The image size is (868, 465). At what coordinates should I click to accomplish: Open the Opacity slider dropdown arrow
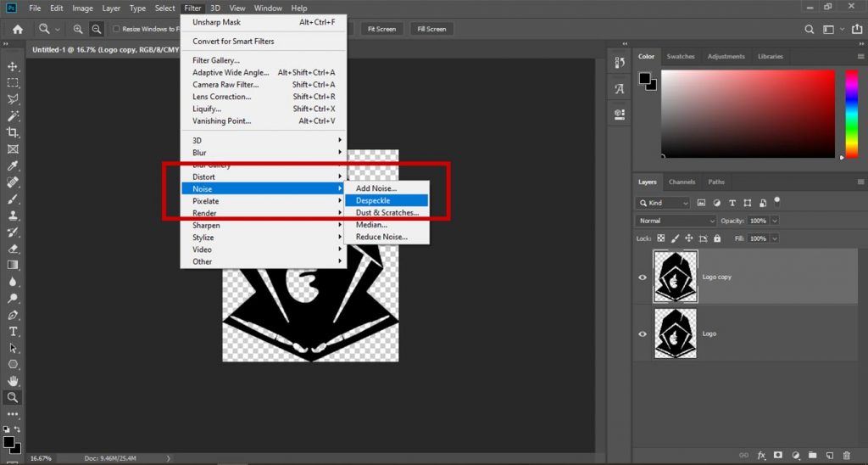click(775, 221)
